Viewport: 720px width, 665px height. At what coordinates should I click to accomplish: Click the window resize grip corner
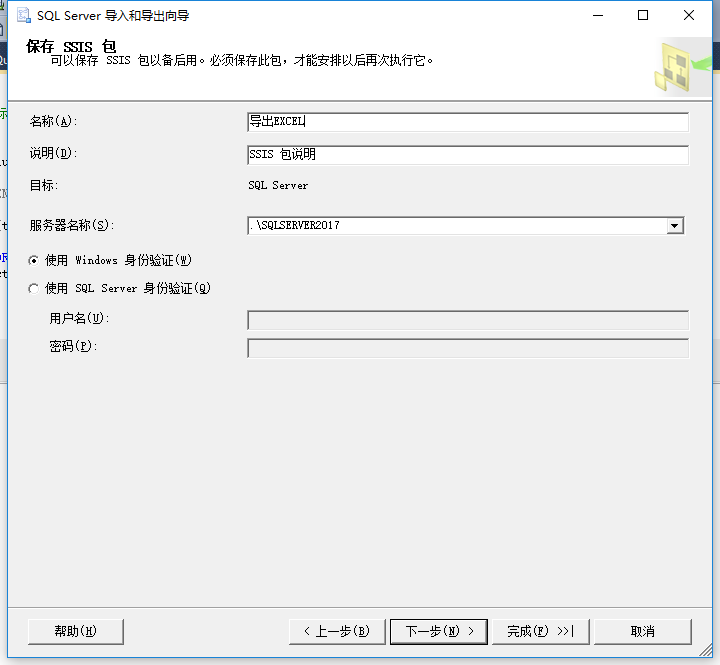click(x=705, y=650)
